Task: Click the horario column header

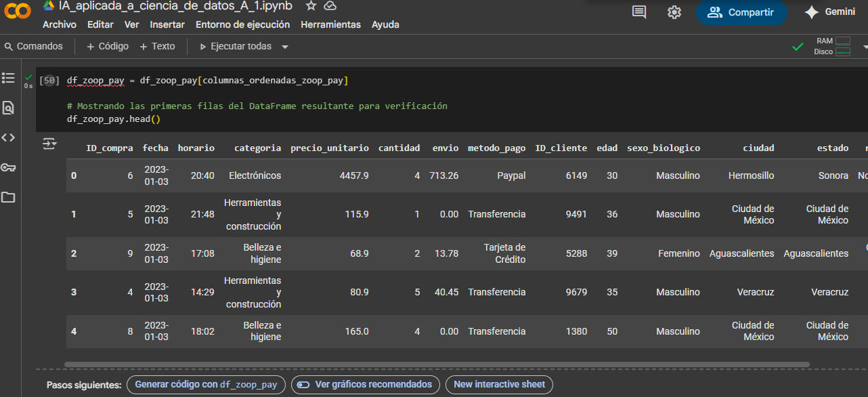Action: [196, 148]
